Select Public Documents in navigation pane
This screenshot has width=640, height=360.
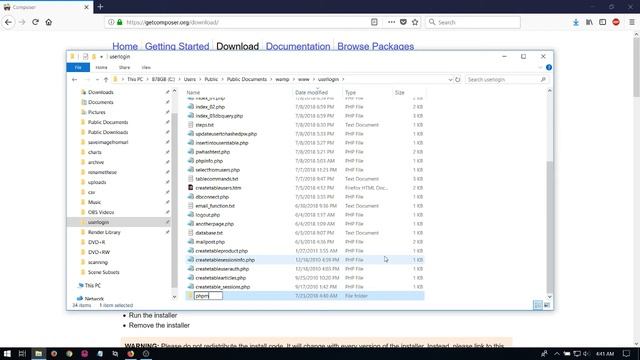click(x=108, y=122)
